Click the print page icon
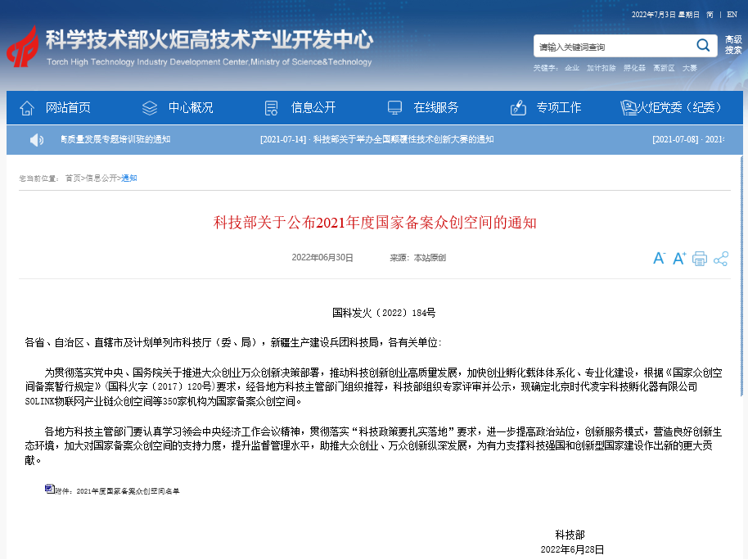This screenshot has width=748, height=560. point(700,259)
